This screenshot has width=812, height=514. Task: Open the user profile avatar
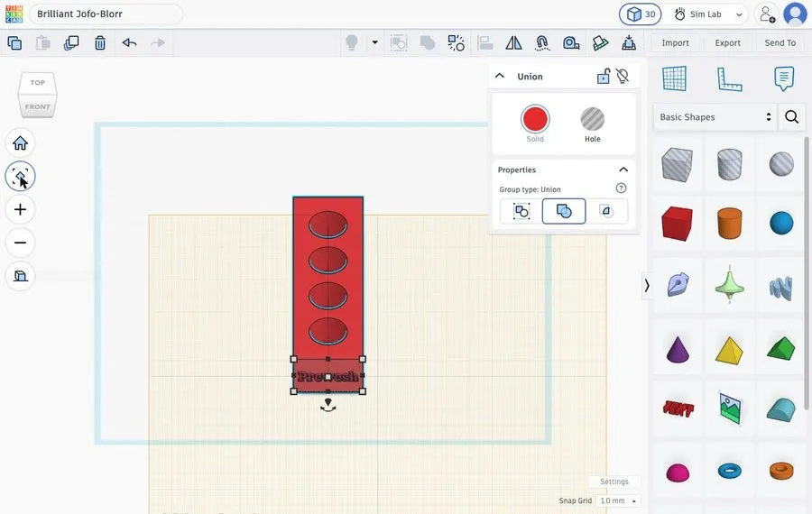[x=795, y=14]
